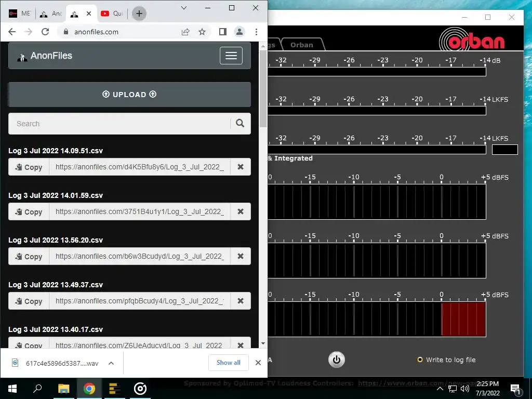
Task: Copy link for Log 3 Jul 2022 13.49.37.csv
Action: tap(29, 301)
